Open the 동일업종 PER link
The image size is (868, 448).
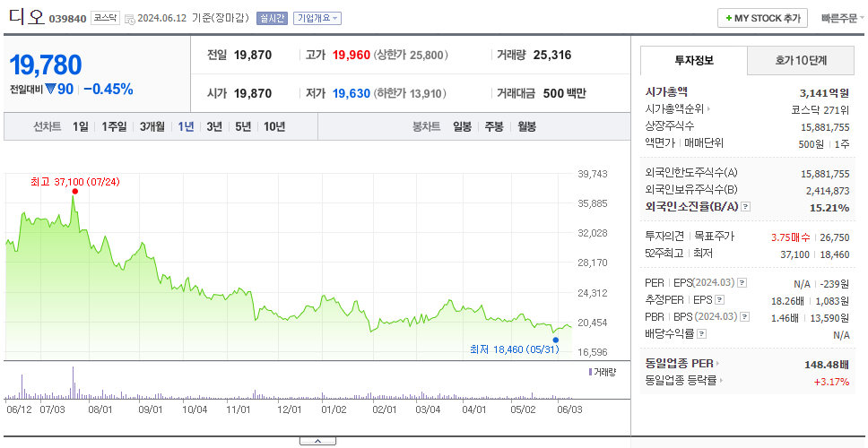coord(679,364)
